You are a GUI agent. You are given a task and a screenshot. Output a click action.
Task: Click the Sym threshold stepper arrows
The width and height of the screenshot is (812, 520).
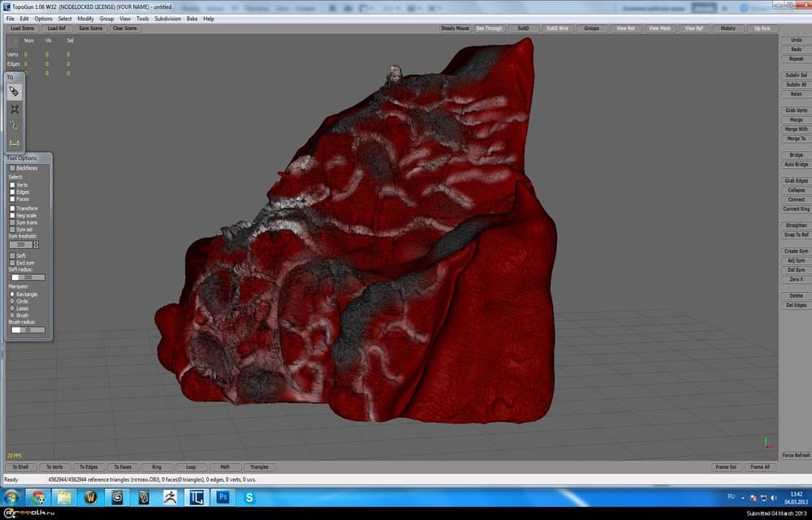coord(37,244)
